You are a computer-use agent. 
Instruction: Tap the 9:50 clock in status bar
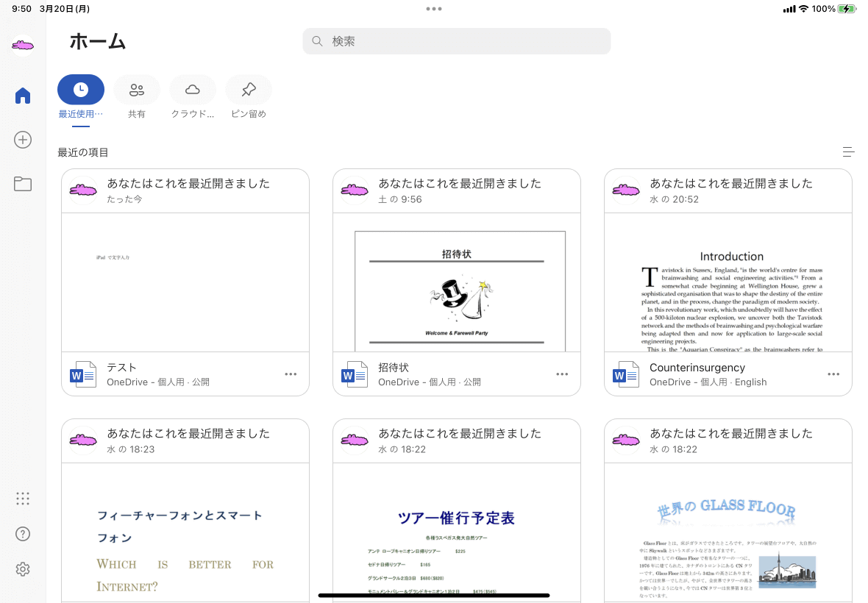(21, 9)
